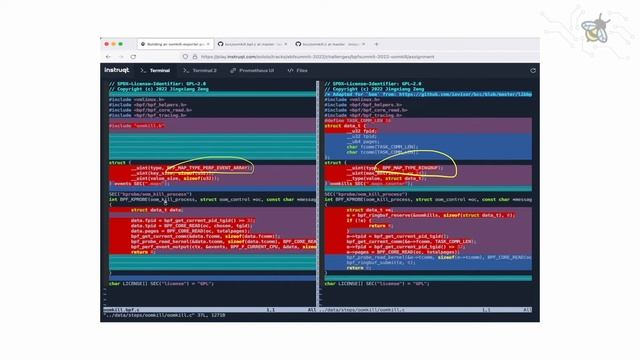Click 'BPF_MAP_TYPE_RINGBUF' in the right pane

[411, 168]
